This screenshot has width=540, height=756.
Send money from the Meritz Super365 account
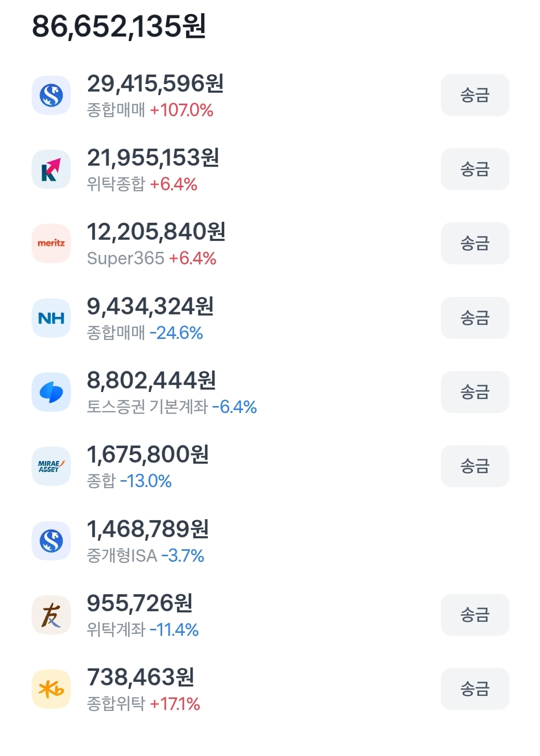tap(474, 243)
